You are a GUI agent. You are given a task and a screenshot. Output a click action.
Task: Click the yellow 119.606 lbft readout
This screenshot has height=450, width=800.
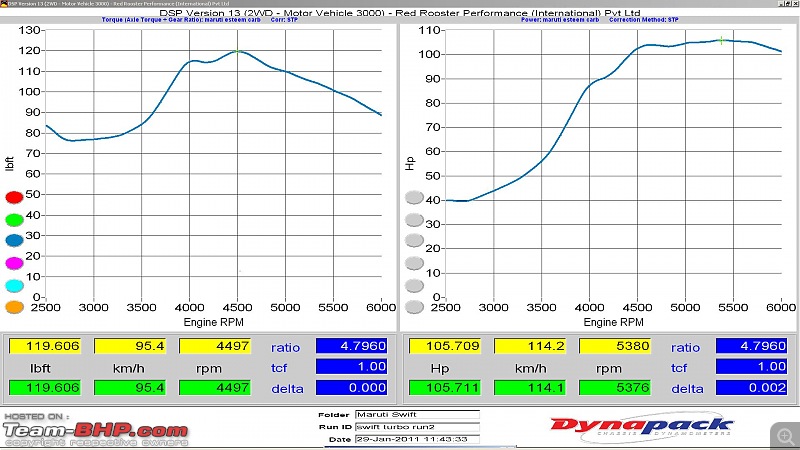(45, 346)
